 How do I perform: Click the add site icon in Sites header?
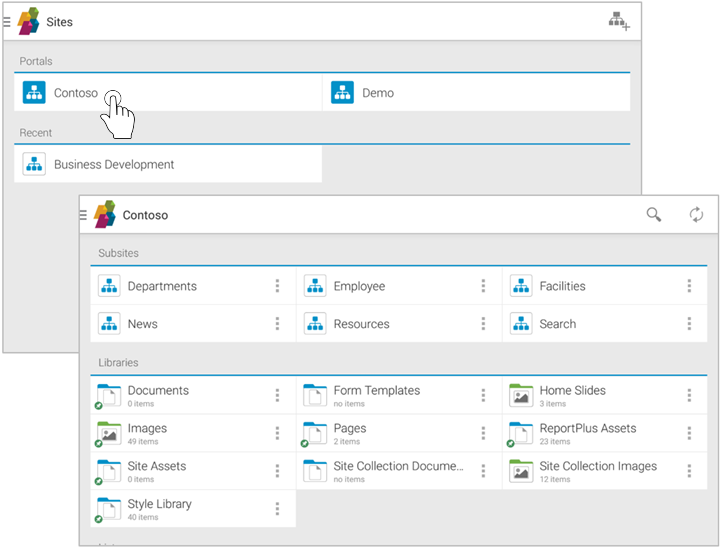pyautogui.click(x=620, y=21)
